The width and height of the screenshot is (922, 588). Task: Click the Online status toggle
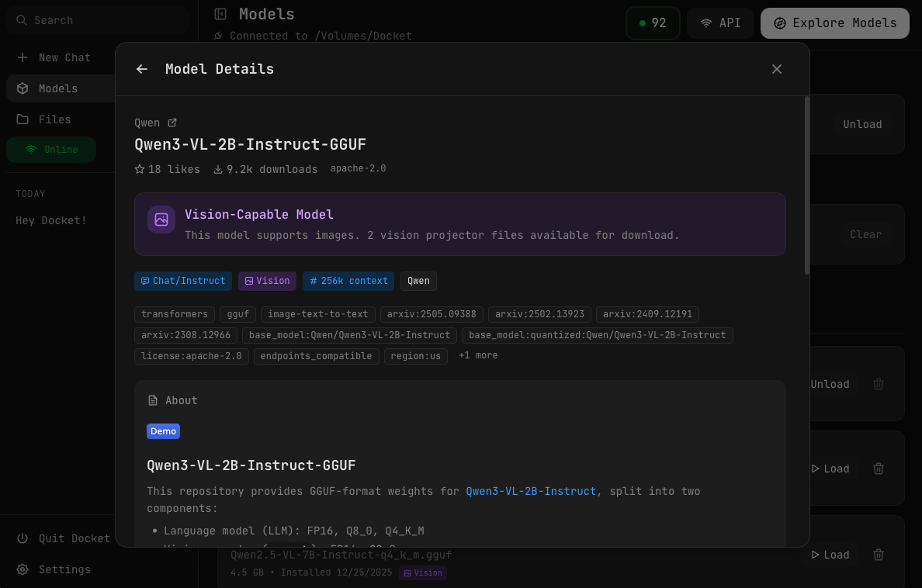click(51, 150)
